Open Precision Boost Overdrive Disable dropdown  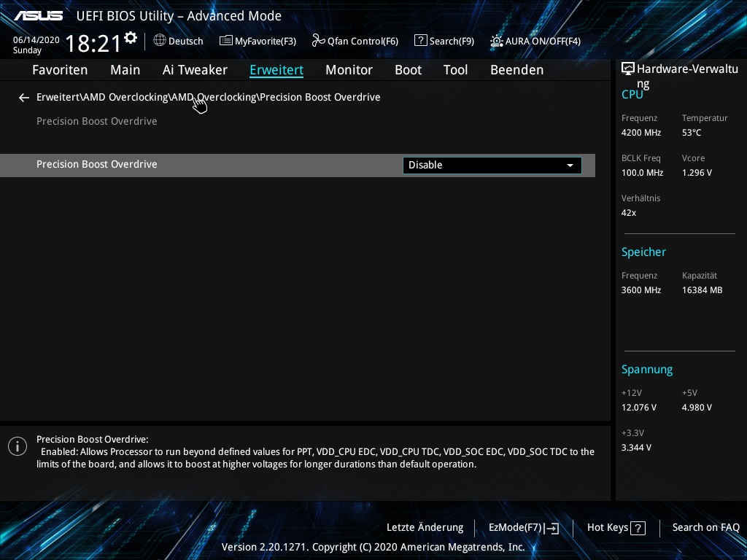click(x=492, y=166)
